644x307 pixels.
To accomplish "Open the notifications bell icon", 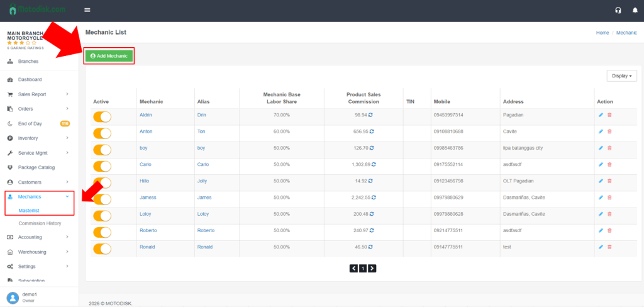I will point(635,10).
